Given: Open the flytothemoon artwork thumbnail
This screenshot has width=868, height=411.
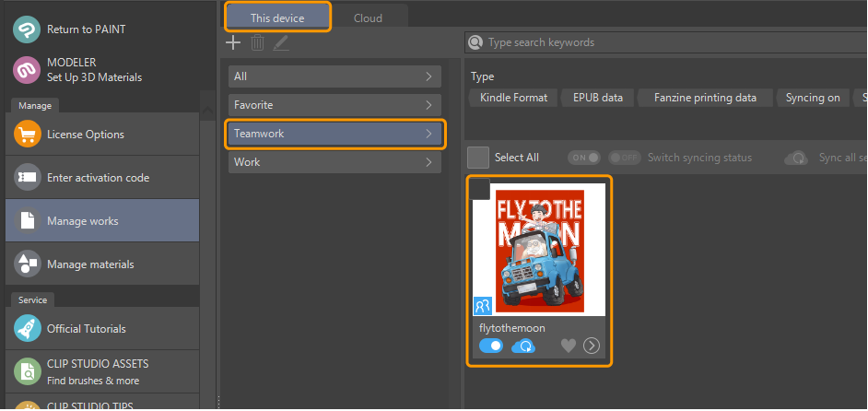Looking at the screenshot, I should pos(540,248).
